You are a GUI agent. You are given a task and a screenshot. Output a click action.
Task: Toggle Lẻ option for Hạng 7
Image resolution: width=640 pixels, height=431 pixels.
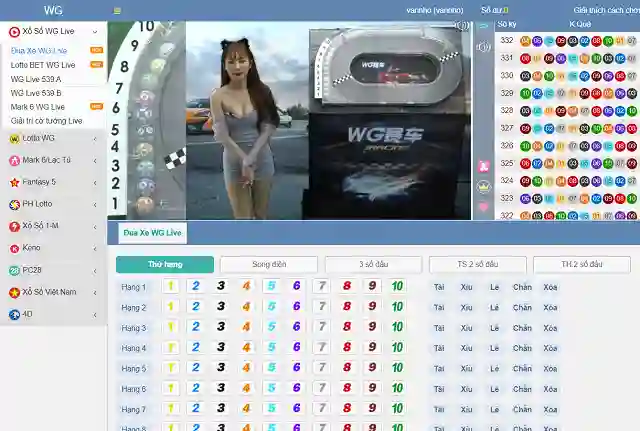(x=495, y=410)
